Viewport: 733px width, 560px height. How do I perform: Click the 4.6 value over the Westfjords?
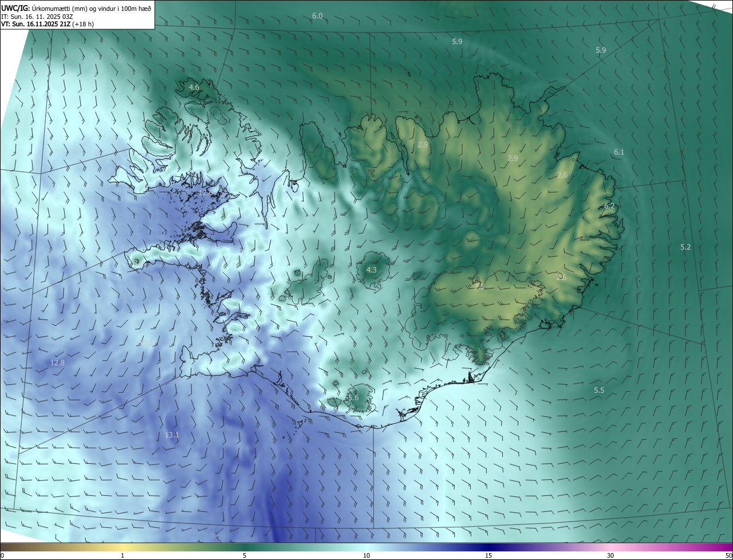point(194,87)
